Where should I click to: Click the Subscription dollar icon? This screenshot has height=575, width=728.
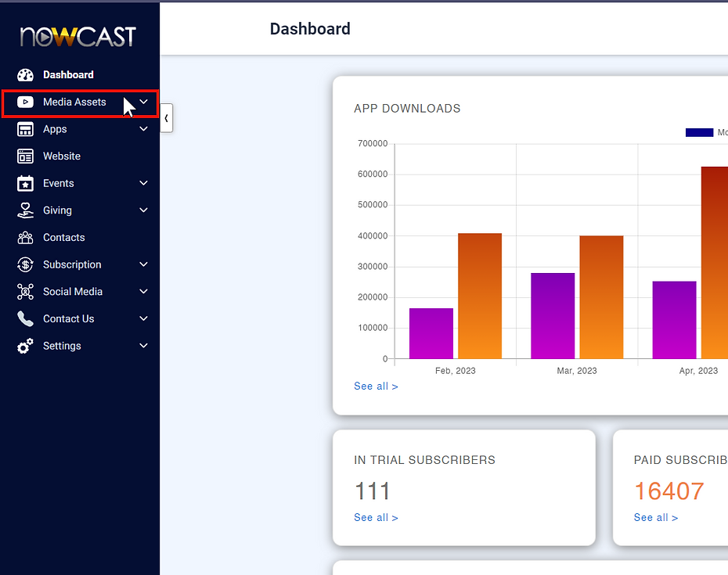(x=26, y=264)
